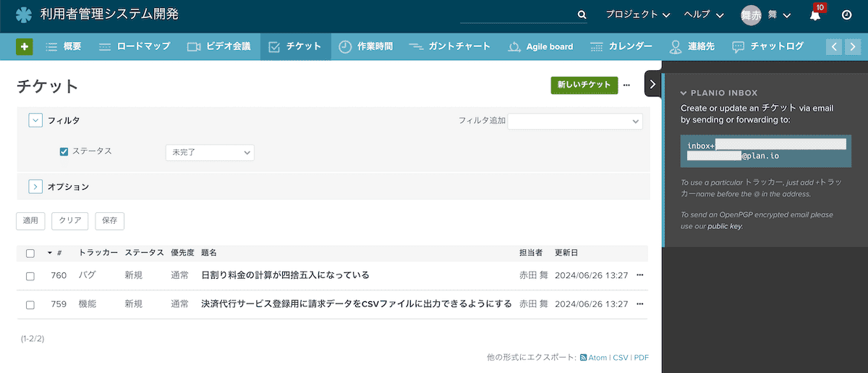Export tickets as CSV

[x=621, y=358]
